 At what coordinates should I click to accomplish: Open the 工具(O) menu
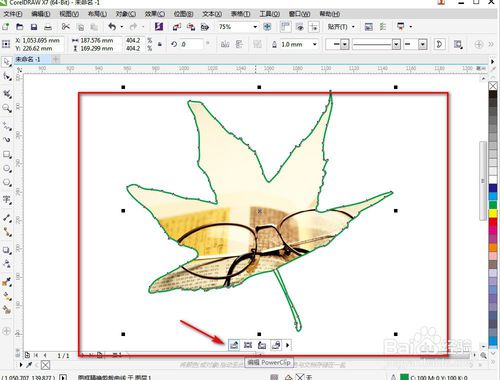point(269,14)
